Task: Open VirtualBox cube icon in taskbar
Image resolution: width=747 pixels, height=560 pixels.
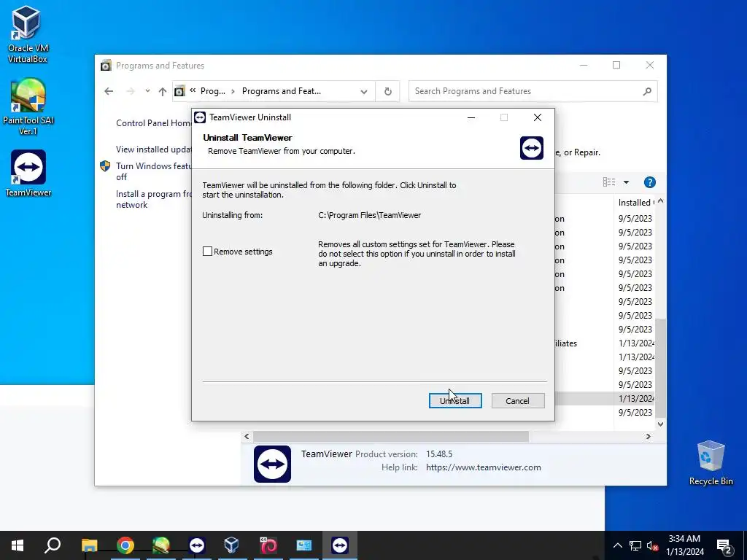Action: 231,545
